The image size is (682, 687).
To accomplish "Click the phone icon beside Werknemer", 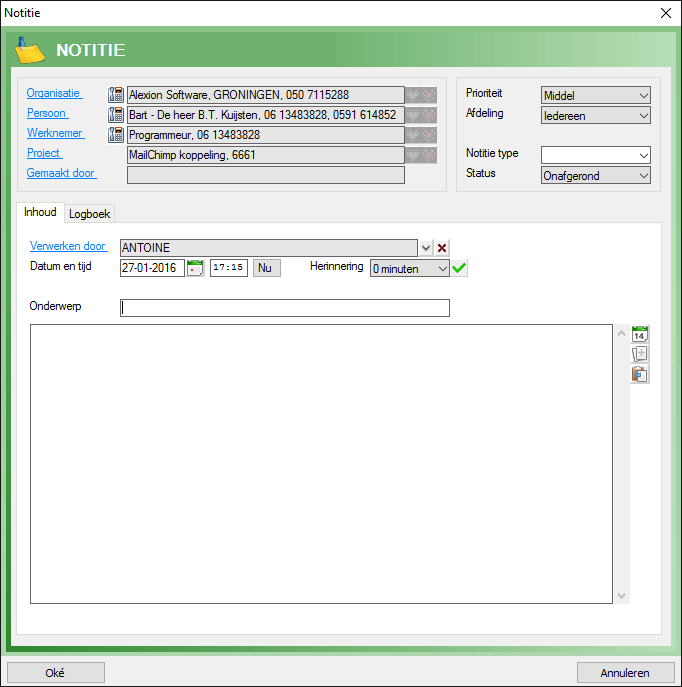I will click(116, 135).
